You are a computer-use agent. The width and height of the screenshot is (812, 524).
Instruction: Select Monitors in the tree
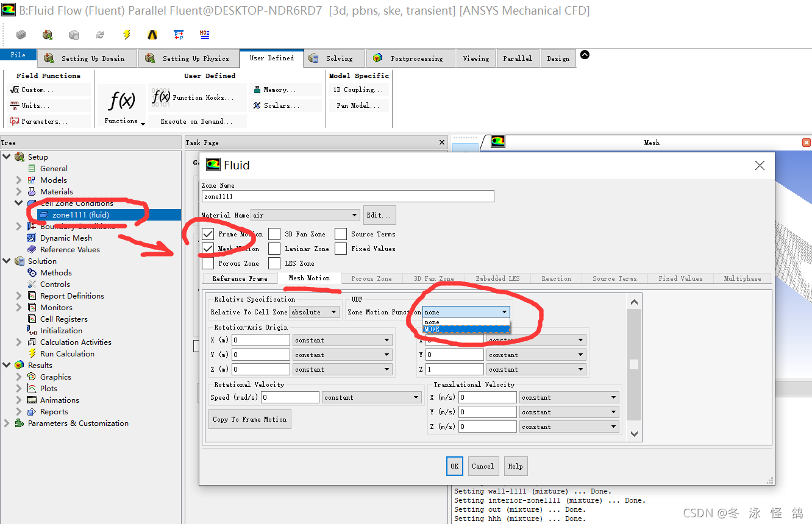[56, 308]
